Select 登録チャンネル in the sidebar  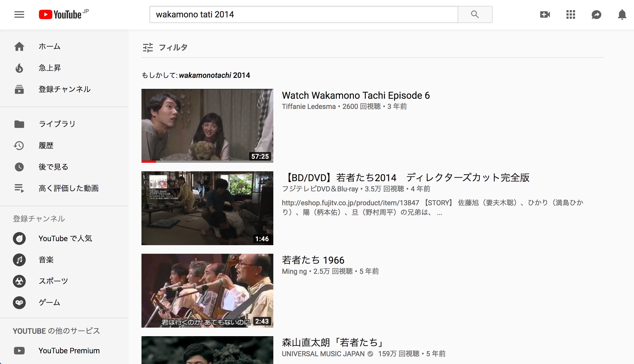pyautogui.click(x=65, y=89)
